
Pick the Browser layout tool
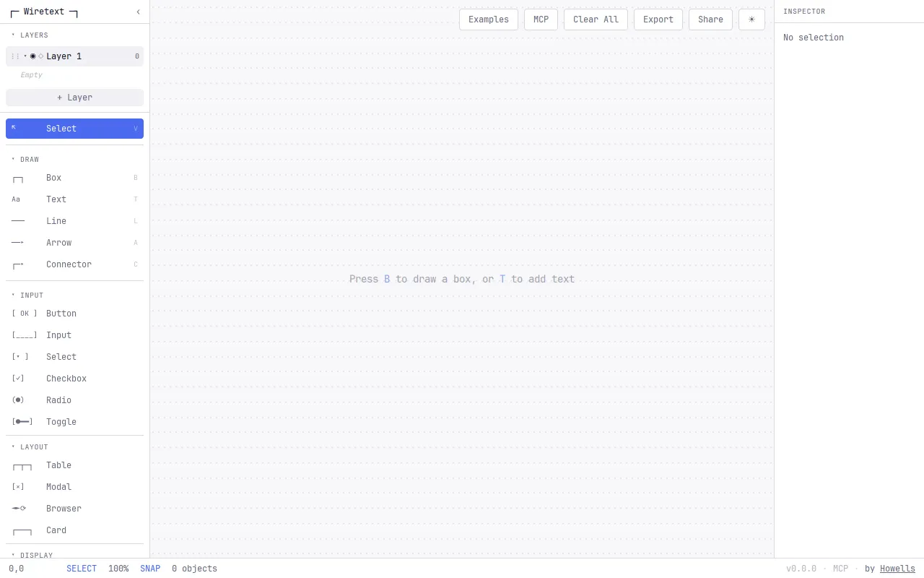point(74,509)
